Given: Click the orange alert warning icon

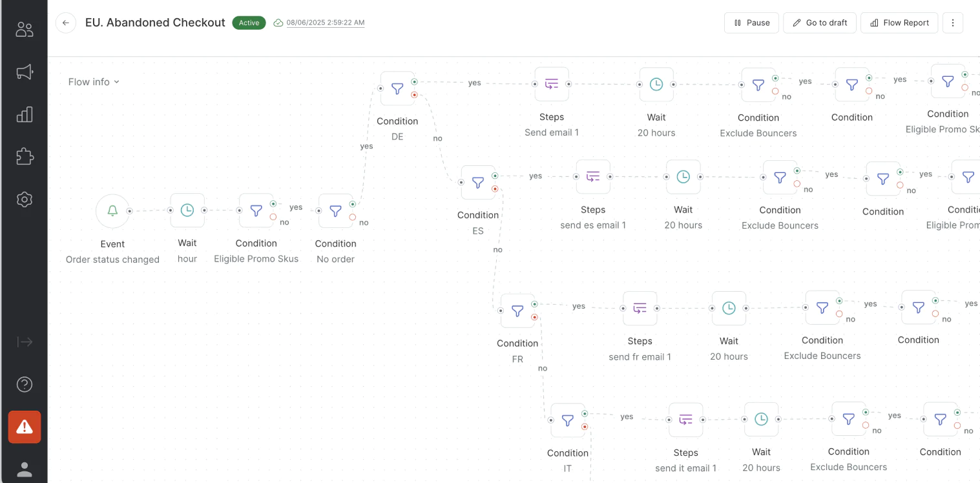Looking at the screenshot, I should [24, 427].
